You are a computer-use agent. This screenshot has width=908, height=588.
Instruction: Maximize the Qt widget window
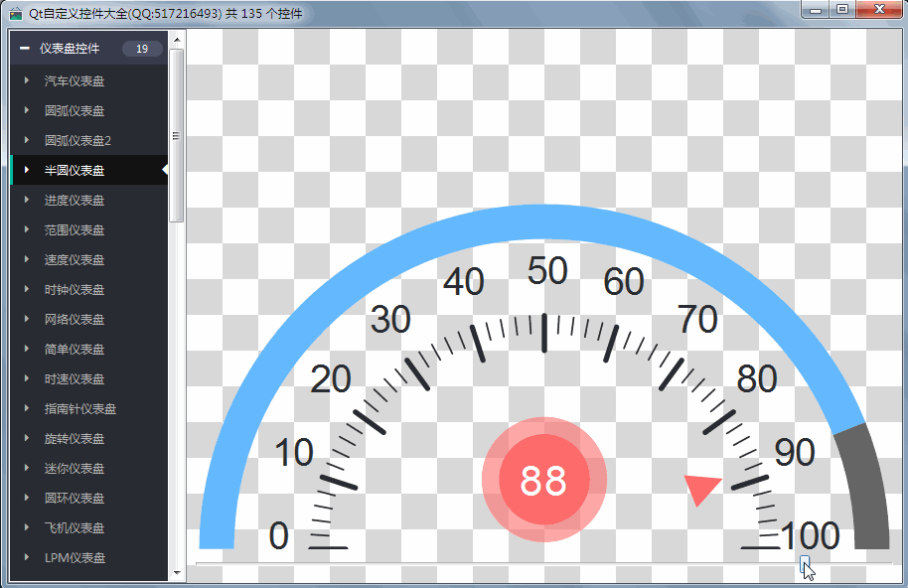pyautogui.click(x=841, y=10)
